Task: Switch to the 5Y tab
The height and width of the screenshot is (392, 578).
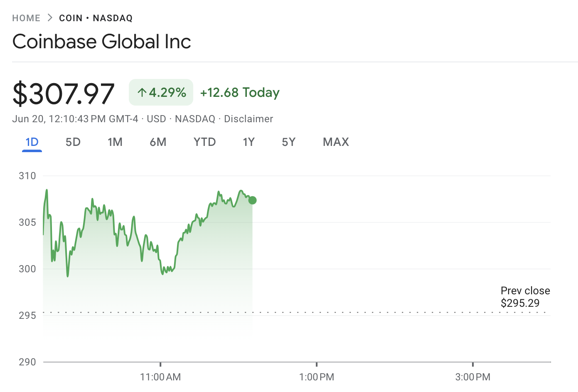Action: (288, 142)
